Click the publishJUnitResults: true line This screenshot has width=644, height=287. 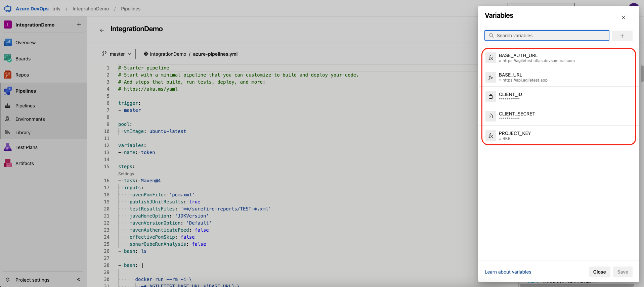pos(165,202)
